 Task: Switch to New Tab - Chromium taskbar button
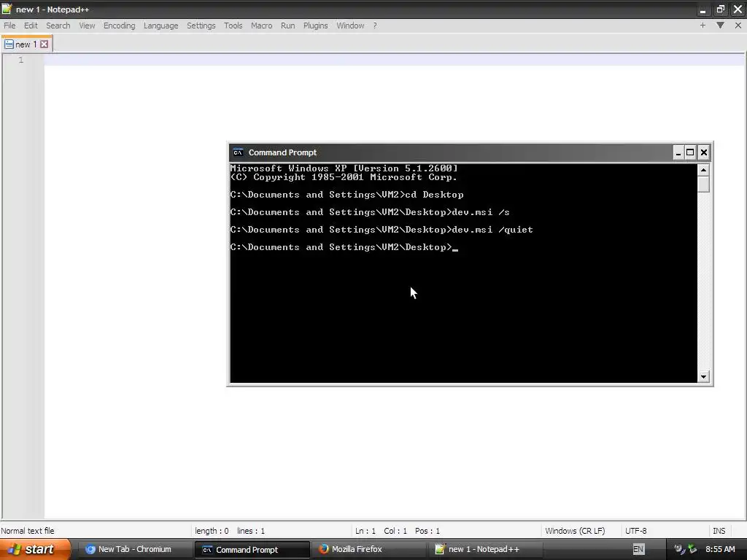(x=134, y=550)
